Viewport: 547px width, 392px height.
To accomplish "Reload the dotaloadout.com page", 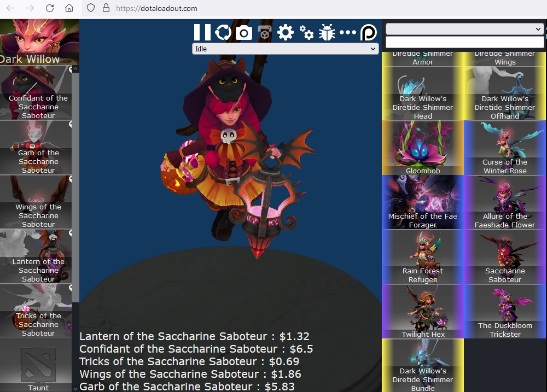I will [50, 8].
